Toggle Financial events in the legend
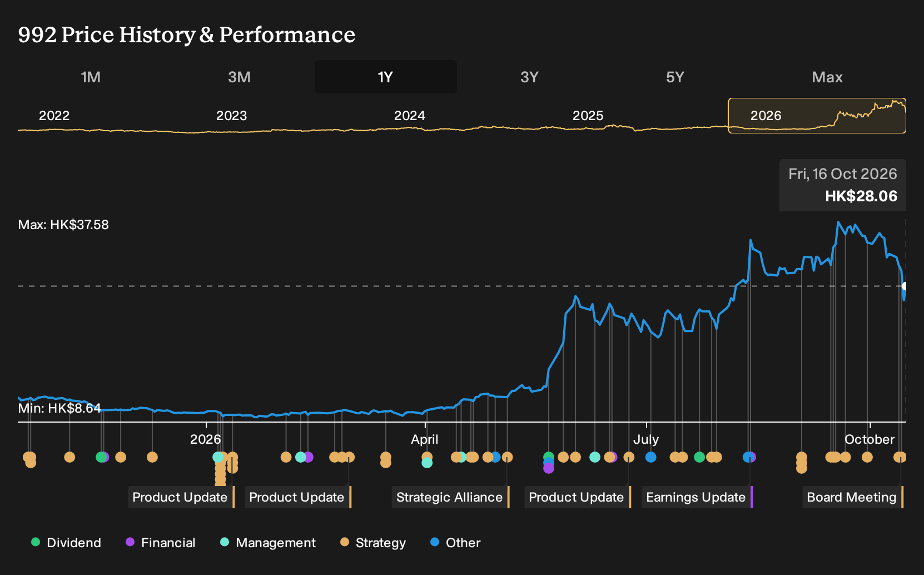The height and width of the screenshot is (575, 924). point(161,543)
